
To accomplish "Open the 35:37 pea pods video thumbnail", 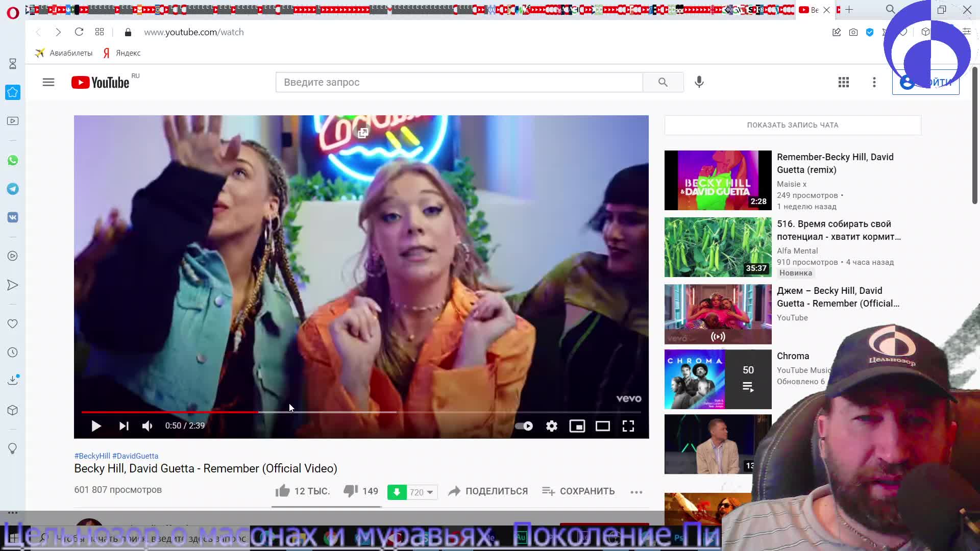I will [718, 247].
